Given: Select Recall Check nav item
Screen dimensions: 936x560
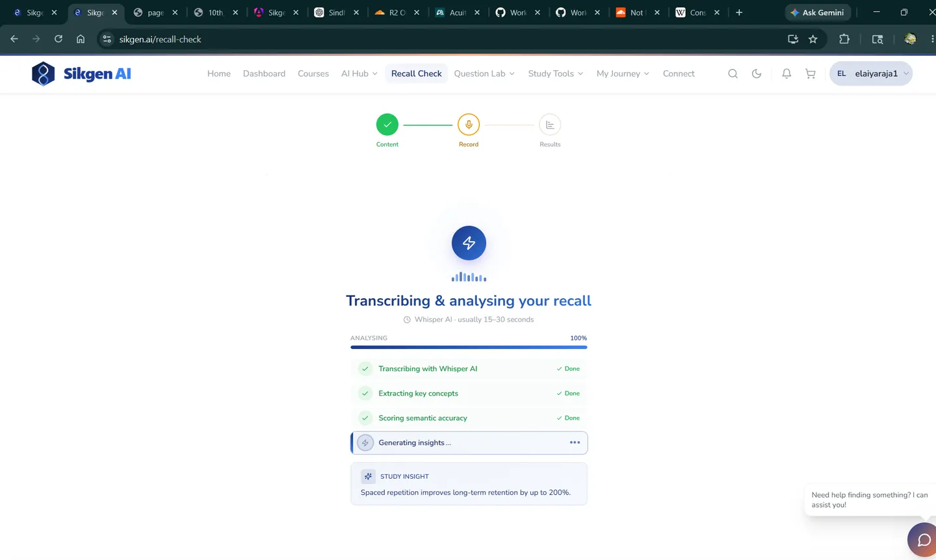Looking at the screenshot, I should tap(417, 73).
